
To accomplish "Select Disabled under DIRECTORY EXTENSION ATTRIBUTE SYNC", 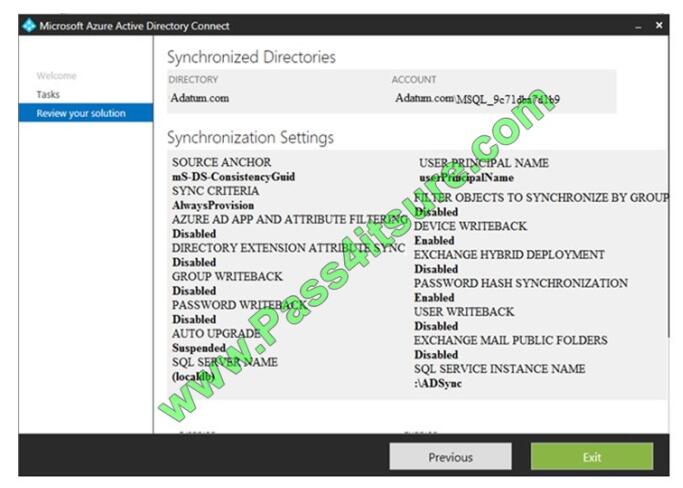I will coord(194,262).
